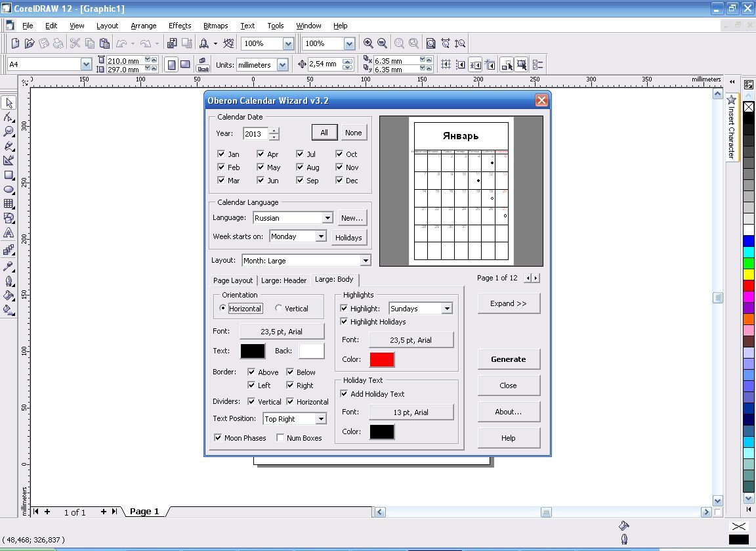Click the Open file icon

coord(30,43)
